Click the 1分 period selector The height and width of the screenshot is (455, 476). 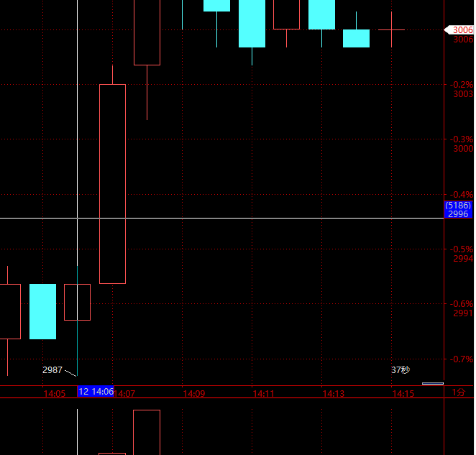(x=459, y=392)
